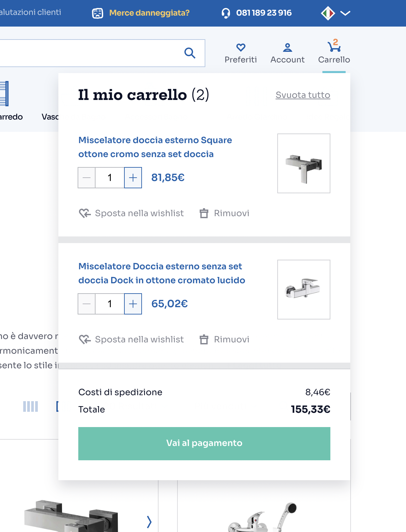Click the search magnifier icon
The width and height of the screenshot is (406, 532).
pos(190,53)
